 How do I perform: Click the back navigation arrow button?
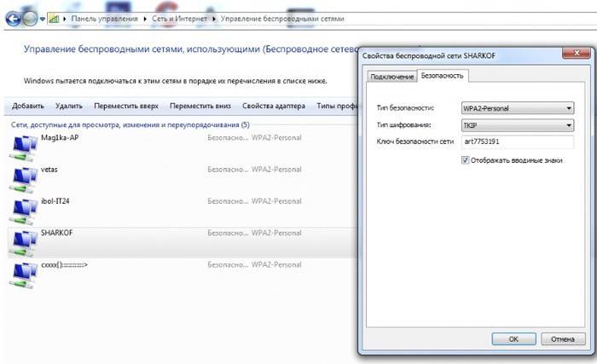click(12, 18)
